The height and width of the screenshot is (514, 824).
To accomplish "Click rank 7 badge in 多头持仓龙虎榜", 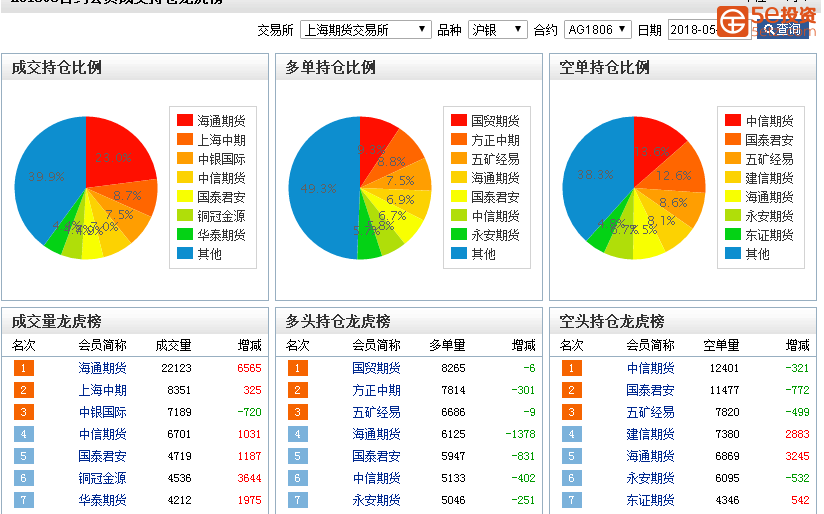I will point(297,500).
